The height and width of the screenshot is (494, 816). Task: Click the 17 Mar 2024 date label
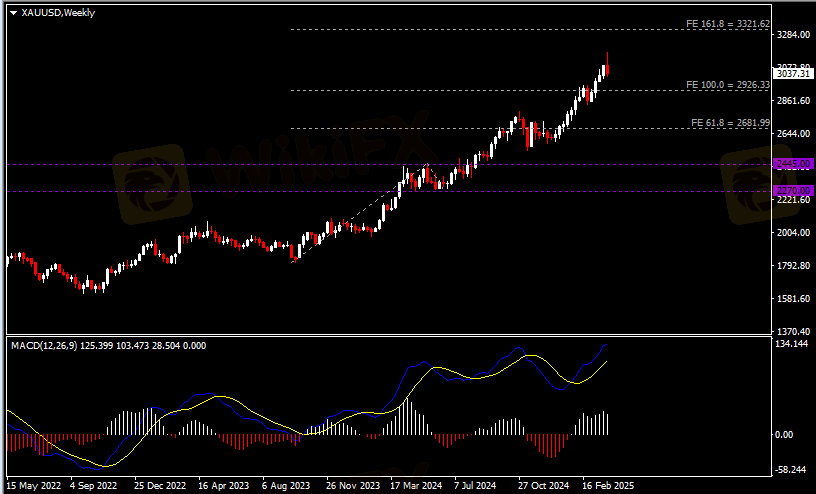click(x=416, y=486)
